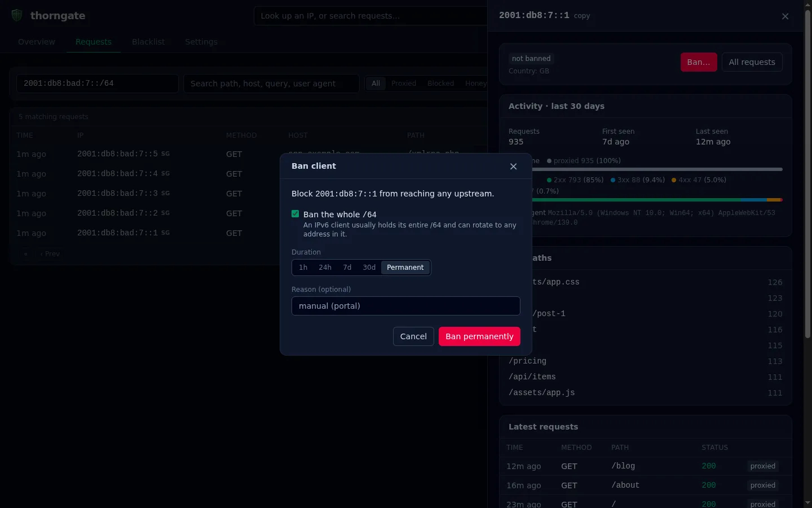Click the "4xx 47 (5.0%)" legend entry
Viewport: 812px width, 508px height.
pyautogui.click(x=699, y=180)
